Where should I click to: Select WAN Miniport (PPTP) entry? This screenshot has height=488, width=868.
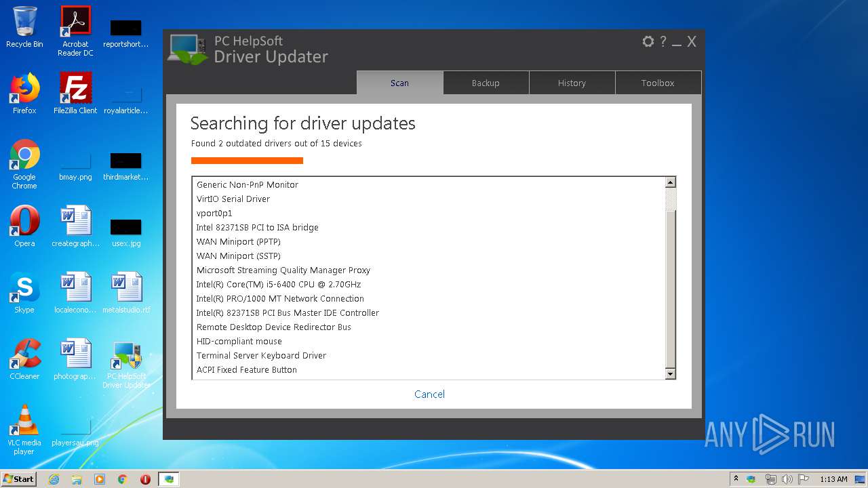pyautogui.click(x=238, y=241)
